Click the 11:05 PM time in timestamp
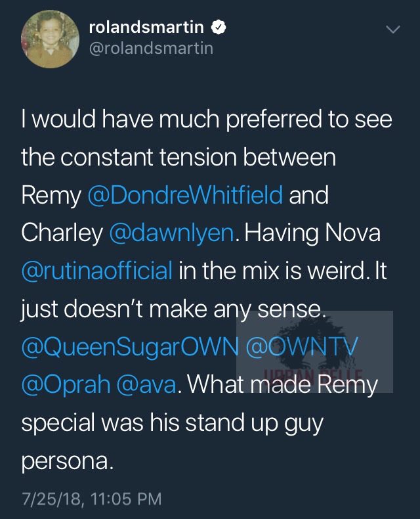Image resolution: width=420 pixels, height=519 pixels. point(125,499)
